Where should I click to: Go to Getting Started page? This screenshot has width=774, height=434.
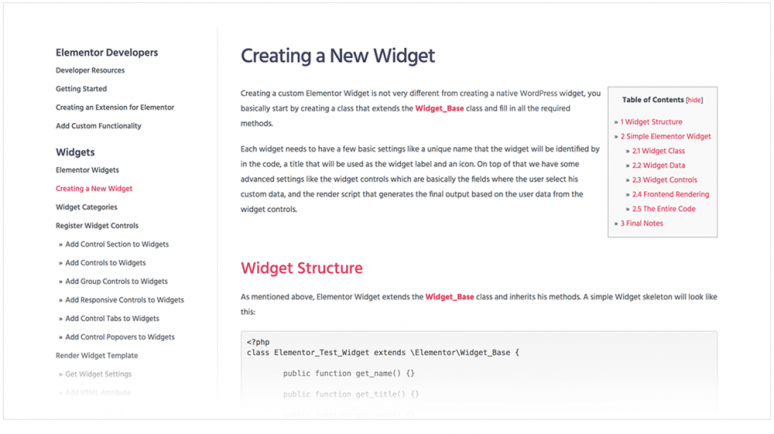pos(81,89)
